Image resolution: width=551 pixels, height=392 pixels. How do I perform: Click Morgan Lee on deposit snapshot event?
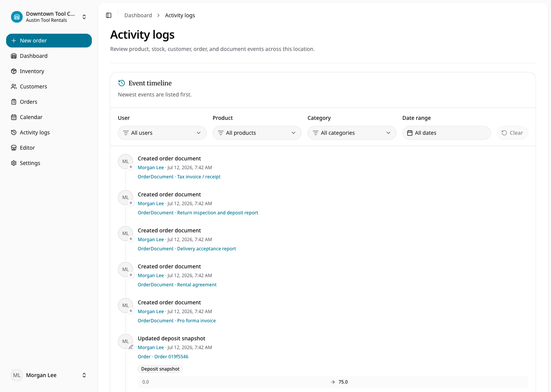pos(151,348)
